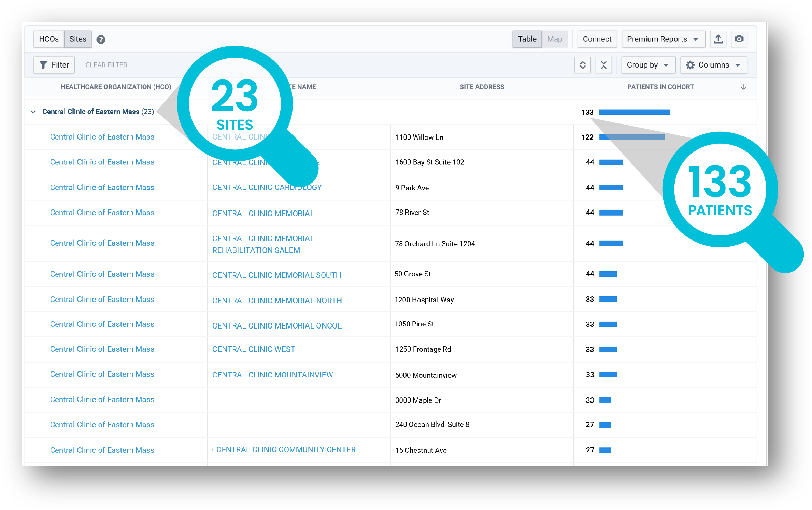The height and width of the screenshot is (510, 812).
Task: Sort by Site Address column header
Action: [482, 87]
